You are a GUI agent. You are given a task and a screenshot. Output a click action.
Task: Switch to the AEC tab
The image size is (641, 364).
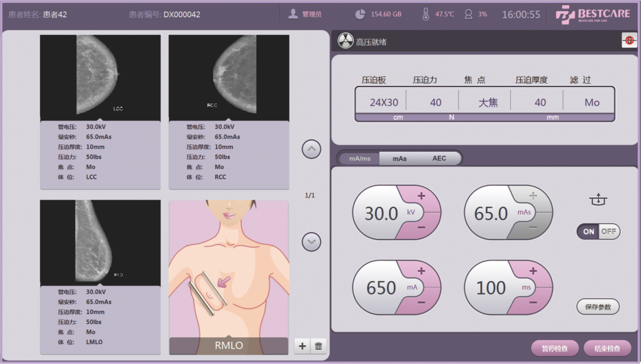tap(439, 159)
